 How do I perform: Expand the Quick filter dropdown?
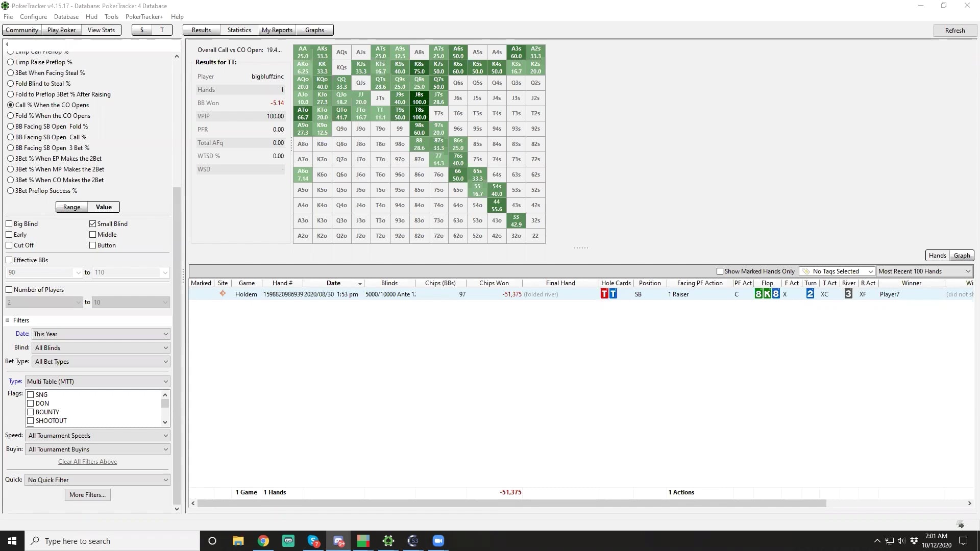tap(97, 480)
